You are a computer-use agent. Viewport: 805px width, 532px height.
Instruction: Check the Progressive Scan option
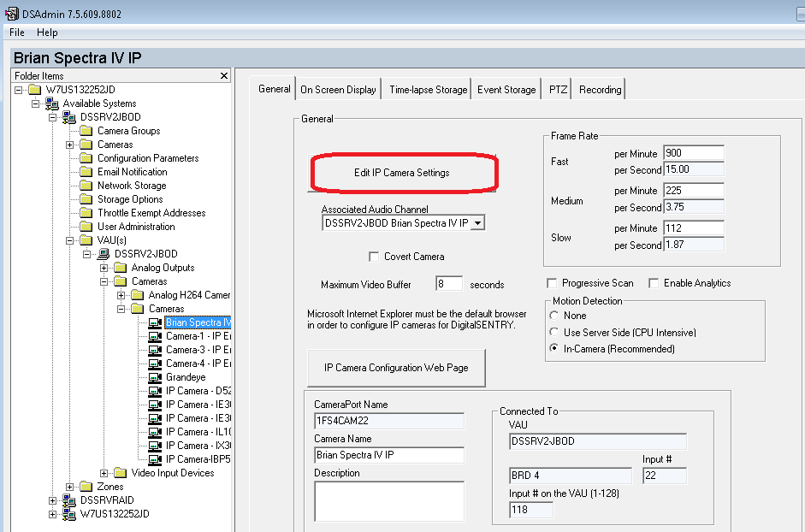pos(553,284)
